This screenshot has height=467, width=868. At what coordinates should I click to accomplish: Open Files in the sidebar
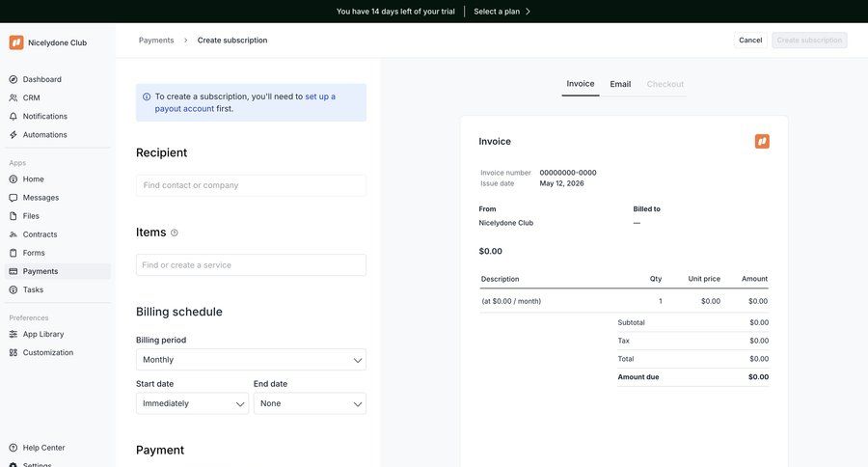pos(58,216)
